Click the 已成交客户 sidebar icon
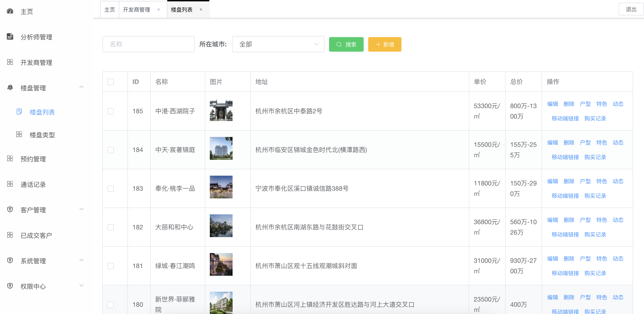Viewport: 644px width, 314px height. (10, 235)
